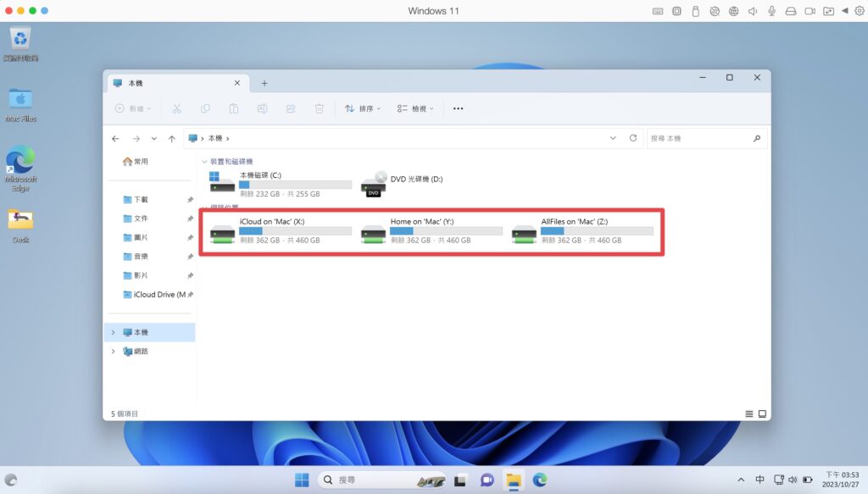The width and height of the screenshot is (868, 494).
Task: Close the 本機 tab
Action: point(237,83)
